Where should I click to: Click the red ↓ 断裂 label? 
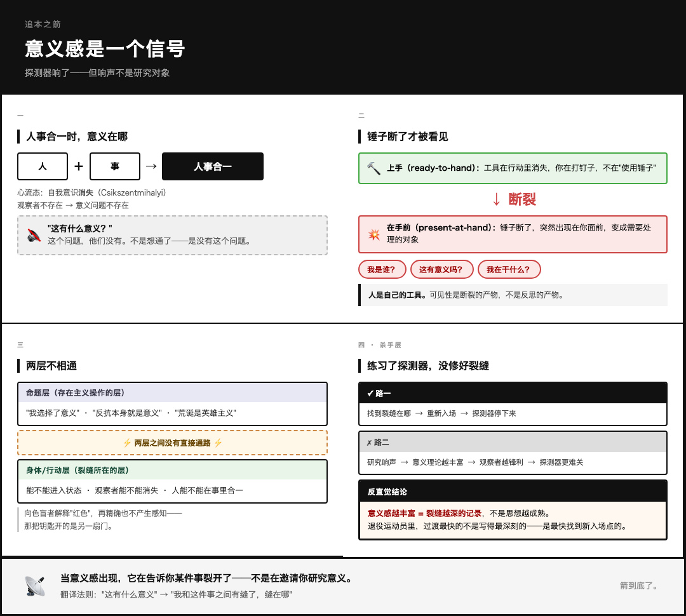pyautogui.click(x=514, y=199)
